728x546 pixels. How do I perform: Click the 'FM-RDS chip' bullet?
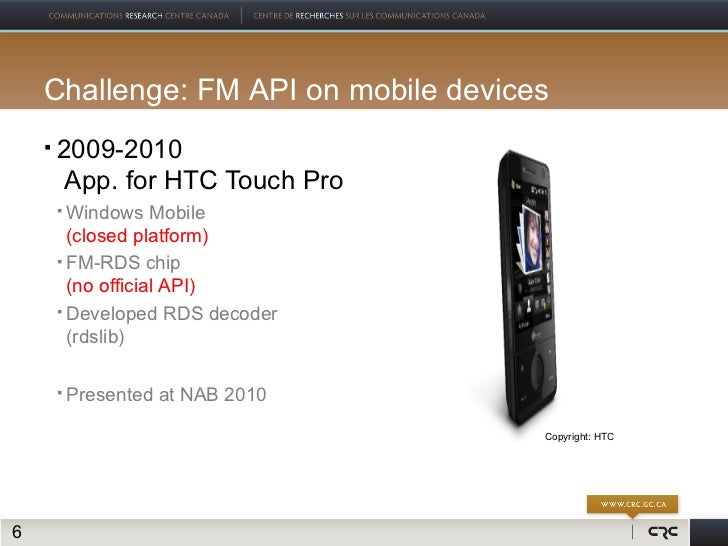123,263
